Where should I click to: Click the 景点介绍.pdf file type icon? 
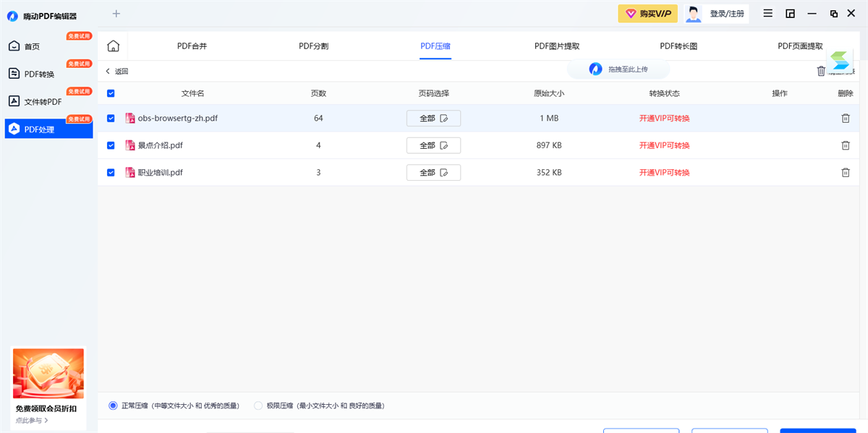(x=130, y=145)
